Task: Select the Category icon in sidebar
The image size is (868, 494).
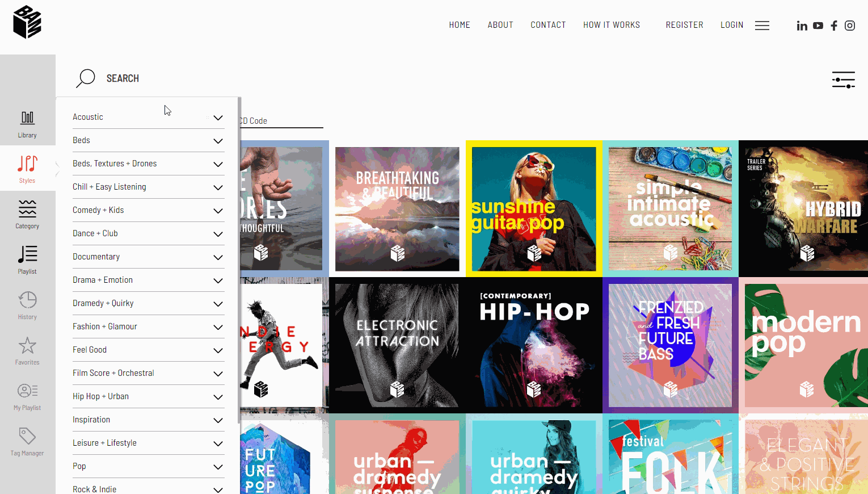Action: point(27,209)
